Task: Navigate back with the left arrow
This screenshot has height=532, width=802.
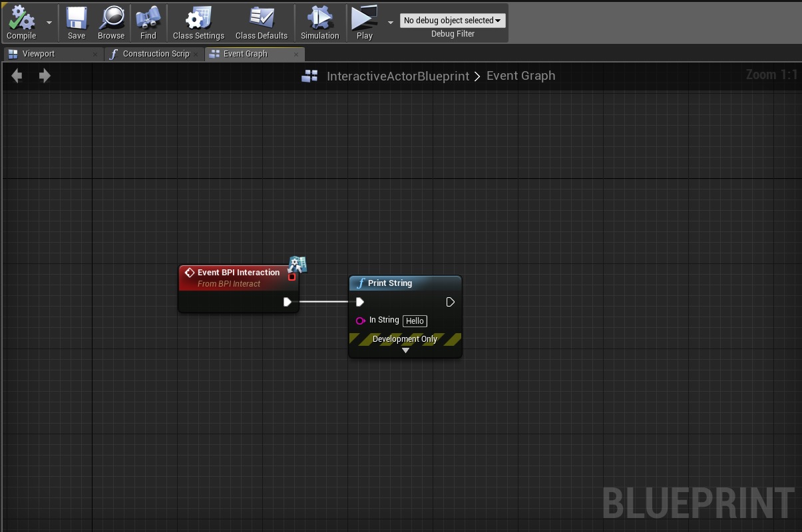Action: (17, 76)
